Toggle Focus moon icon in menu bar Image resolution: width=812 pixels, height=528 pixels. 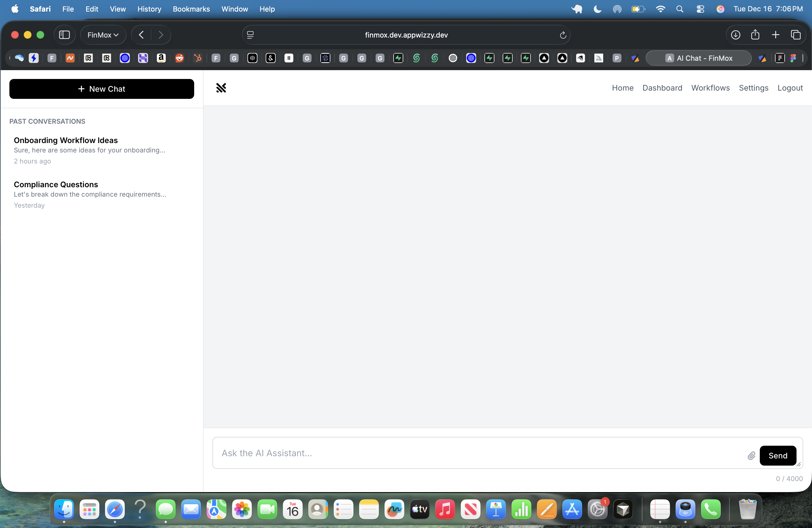[597, 9]
